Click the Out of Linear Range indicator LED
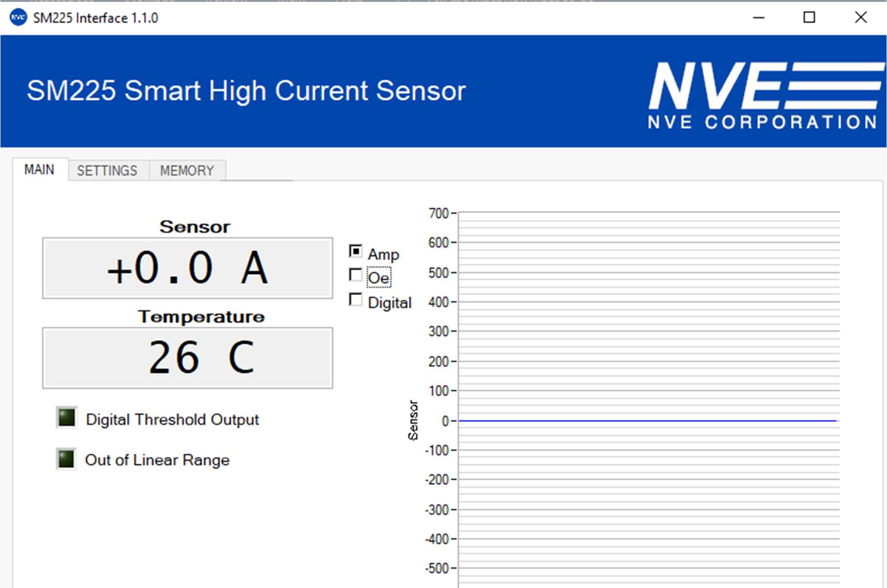Image resolution: width=887 pixels, height=588 pixels. 66,459
